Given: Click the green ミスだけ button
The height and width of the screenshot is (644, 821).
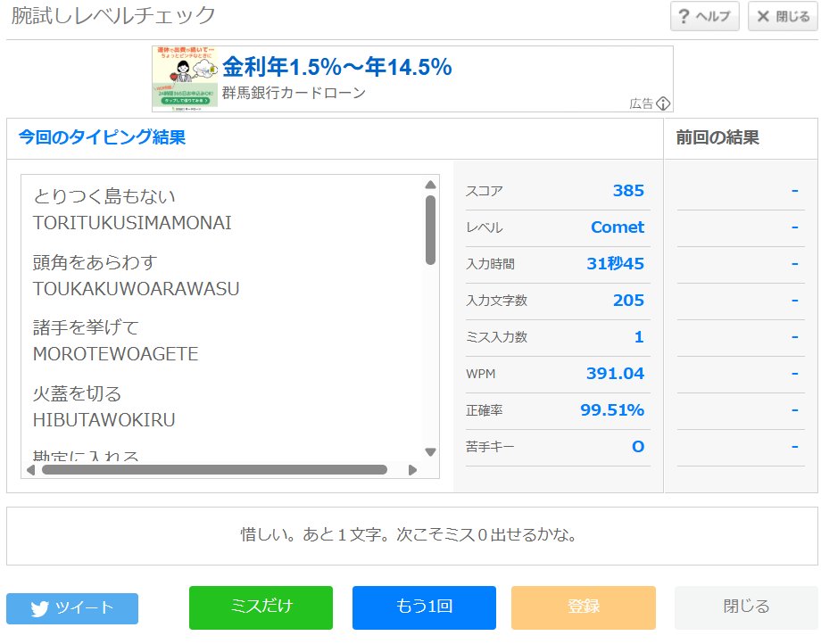Looking at the screenshot, I should point(261,607).
